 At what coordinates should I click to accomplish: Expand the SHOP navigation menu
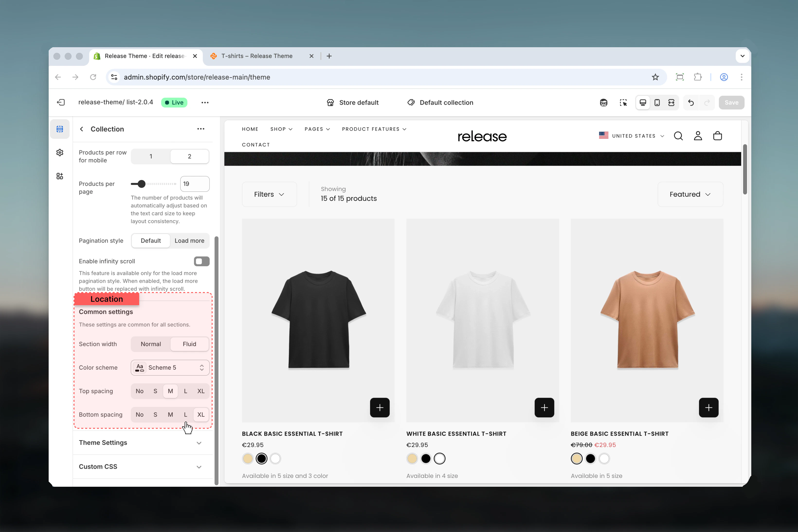click(281, 129)
